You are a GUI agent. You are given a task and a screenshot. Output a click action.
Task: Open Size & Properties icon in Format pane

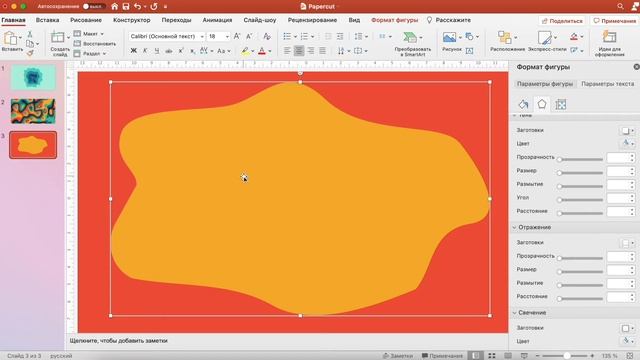(x=561, y=104)
